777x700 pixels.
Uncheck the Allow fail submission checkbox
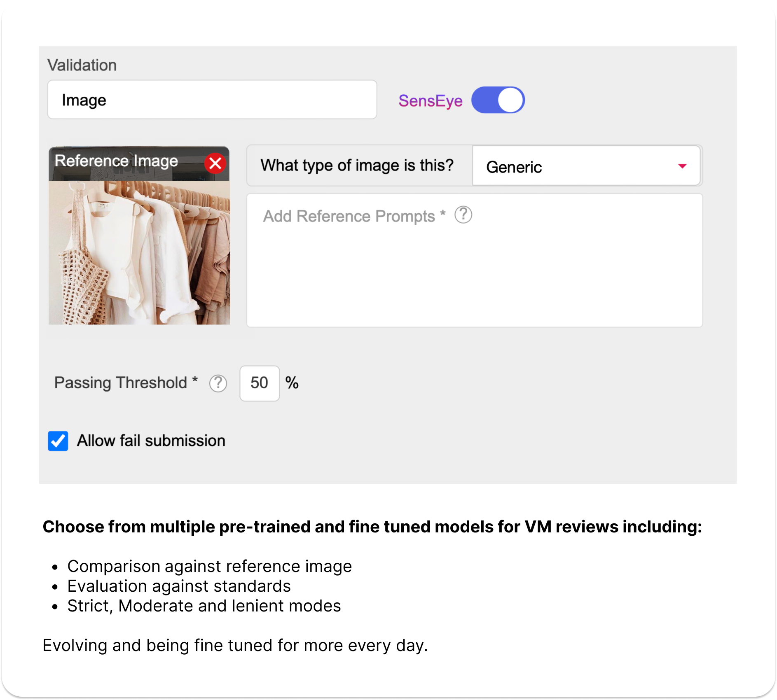[x=58, y=441]
